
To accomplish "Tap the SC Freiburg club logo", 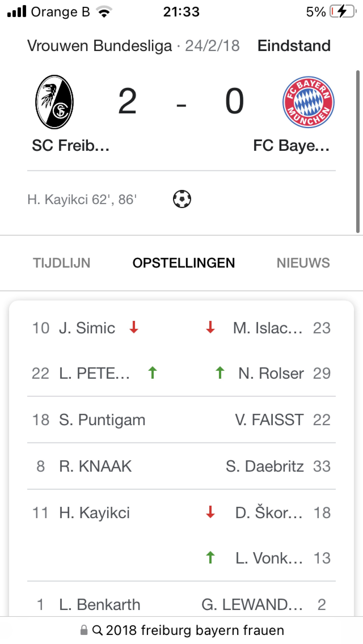I will [x=54, y=102].
